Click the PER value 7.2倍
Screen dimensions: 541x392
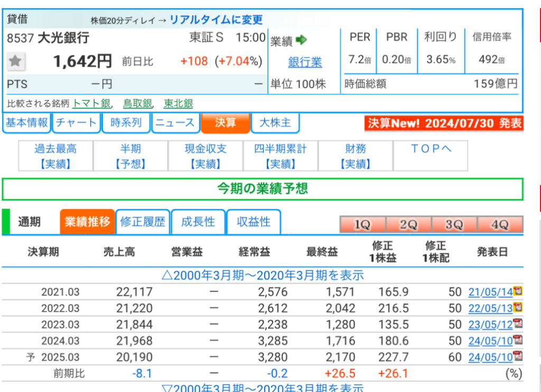tap(359, 59)
